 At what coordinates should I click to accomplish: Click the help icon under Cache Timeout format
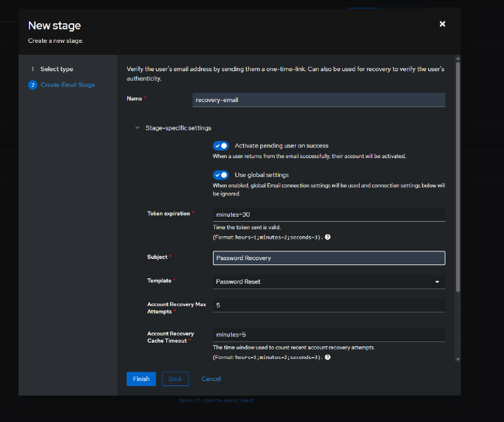[328, 357]
